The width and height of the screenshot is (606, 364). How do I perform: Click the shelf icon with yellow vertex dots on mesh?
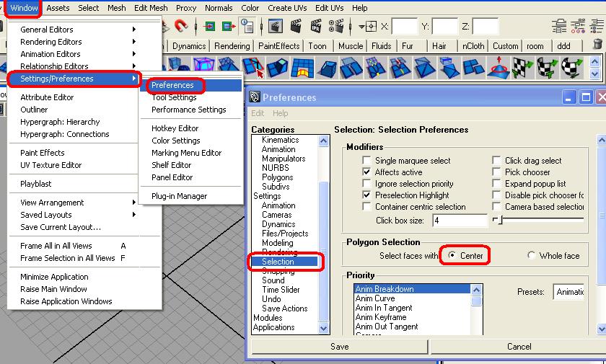pyautogui.click(x=375, y=67)
